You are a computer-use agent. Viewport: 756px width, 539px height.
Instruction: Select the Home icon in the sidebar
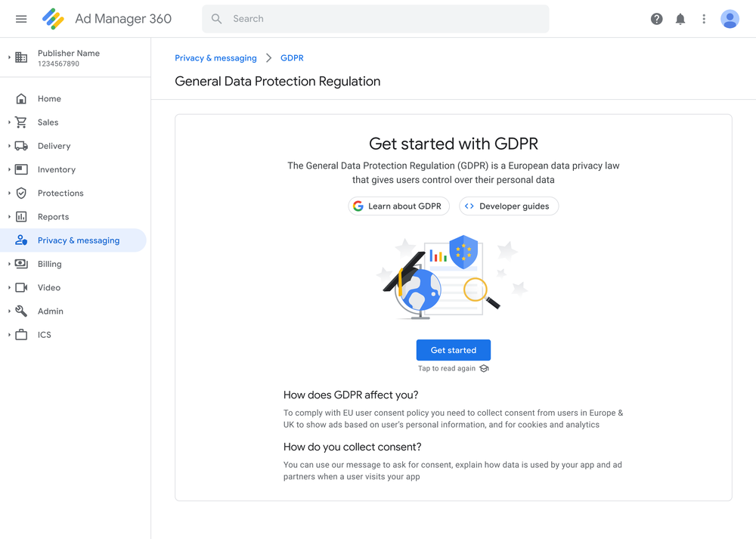point(23,98)
